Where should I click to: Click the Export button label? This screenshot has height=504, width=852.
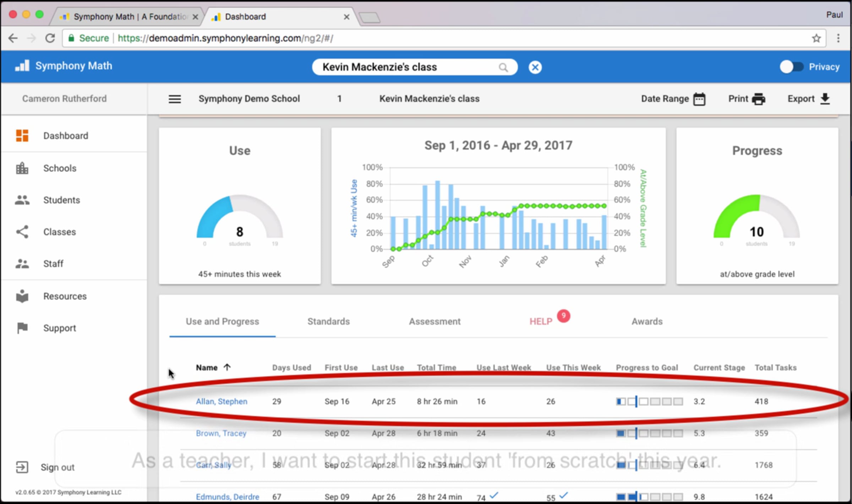click(x=801, y=99)
